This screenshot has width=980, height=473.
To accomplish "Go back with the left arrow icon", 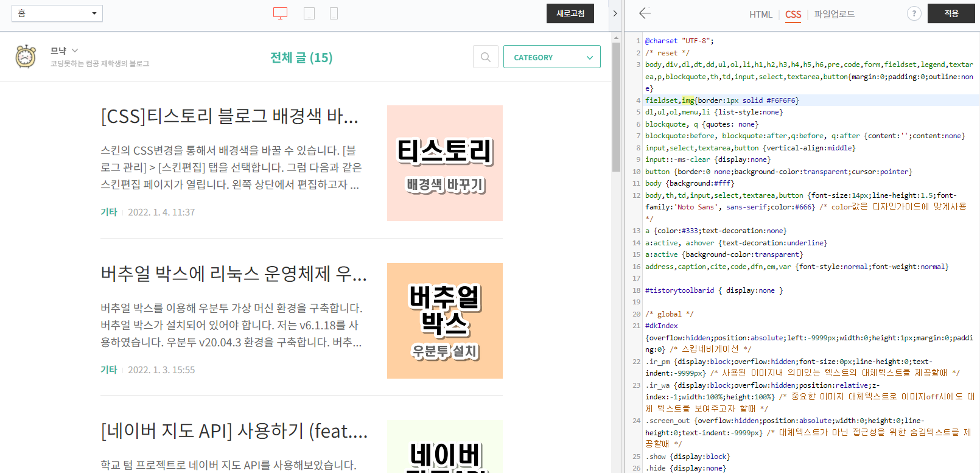I will tap(645, 13).
